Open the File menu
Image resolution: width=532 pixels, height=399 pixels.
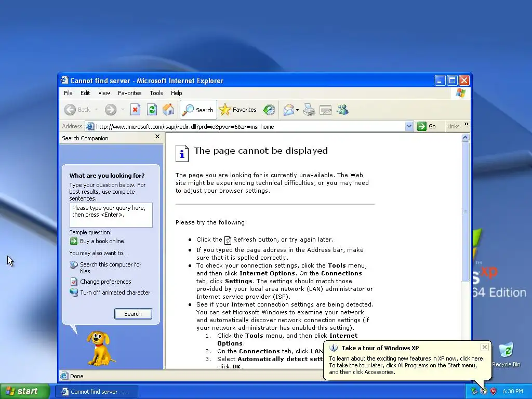tap(68, 93)
